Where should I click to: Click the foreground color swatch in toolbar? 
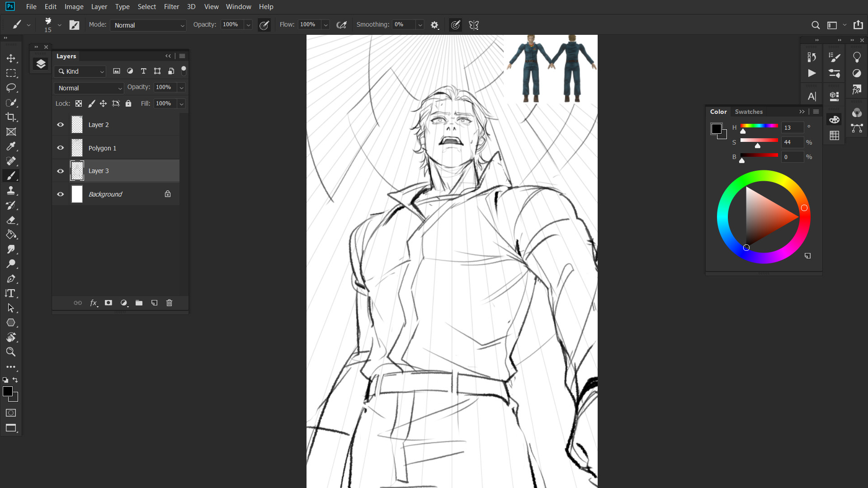point(8,391)
